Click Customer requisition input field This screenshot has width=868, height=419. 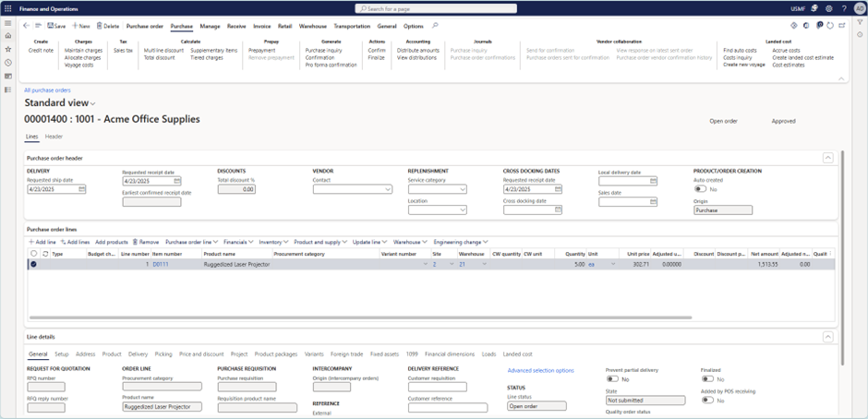coord(438,387)
